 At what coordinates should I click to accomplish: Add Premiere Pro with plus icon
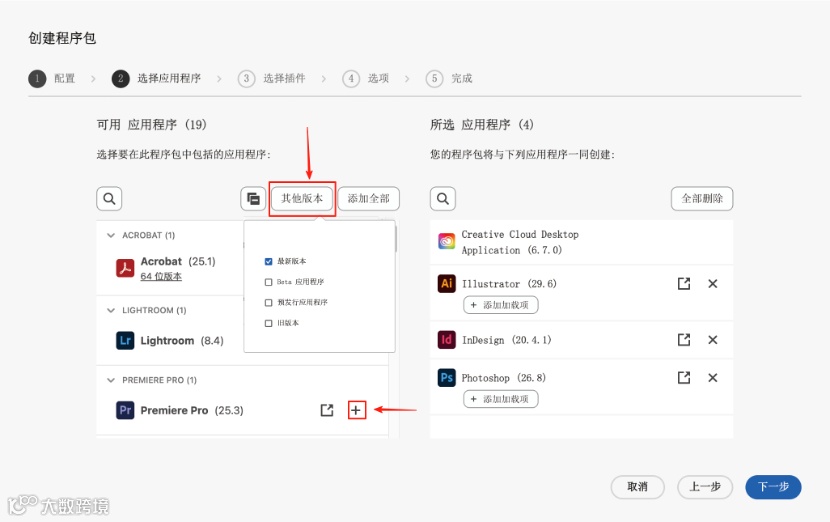click(x=356, y=410)
